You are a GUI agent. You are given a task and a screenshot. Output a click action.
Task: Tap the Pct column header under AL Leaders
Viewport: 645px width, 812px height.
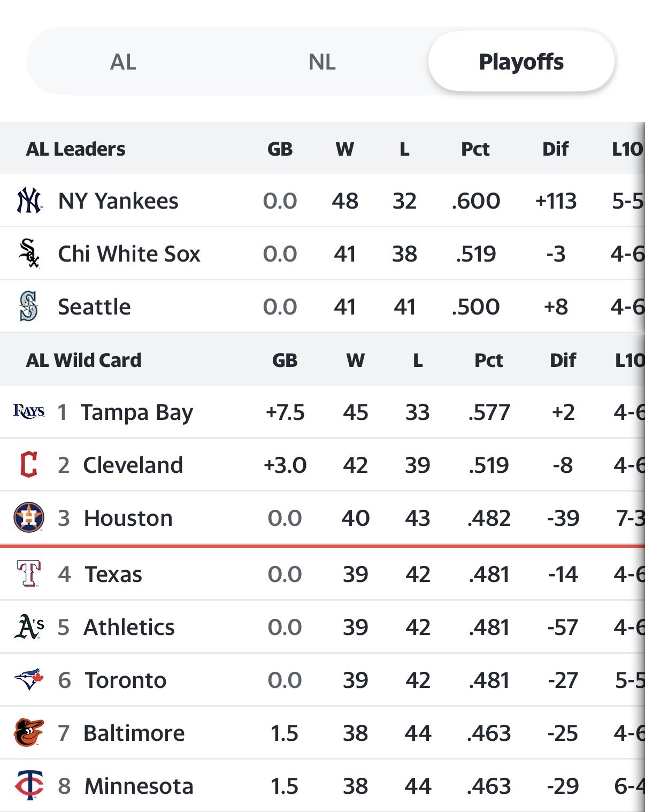475,149
